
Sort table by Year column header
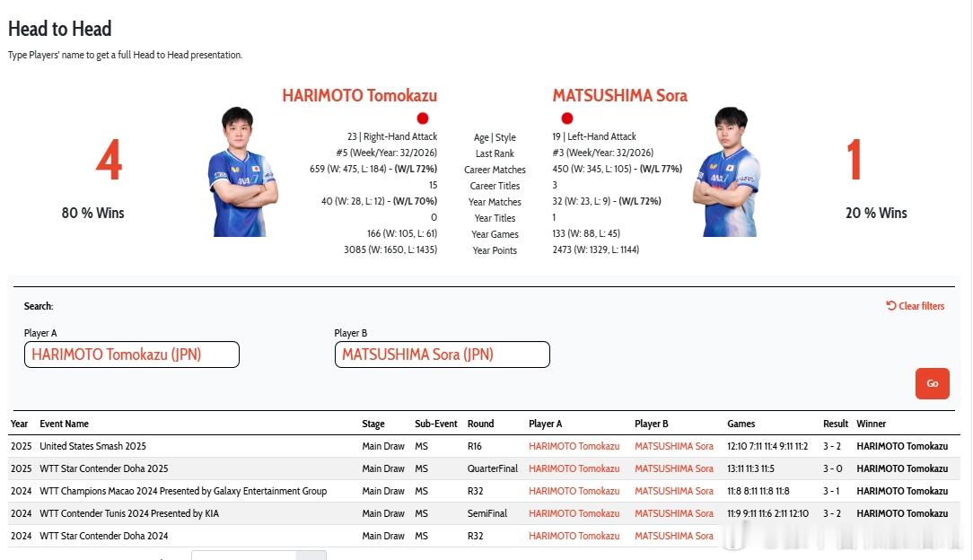(x=19, y=424)
